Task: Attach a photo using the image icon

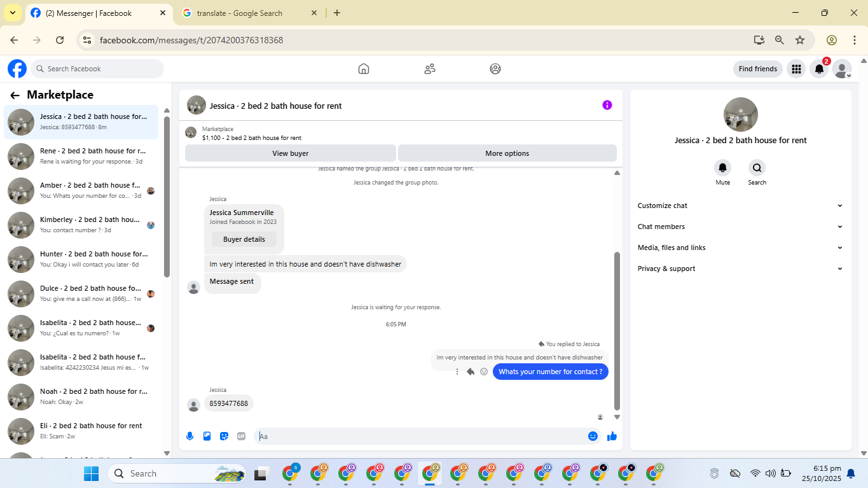Action: tap(207, 436)
